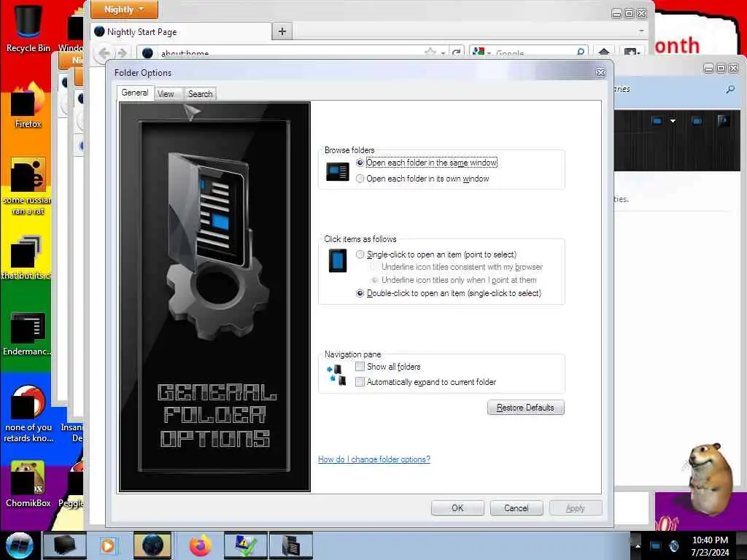Image resolution: width=747 pixels, height=560 pixels.
Task: Click the Restore Defaults button
Action: tap(525, 408)
